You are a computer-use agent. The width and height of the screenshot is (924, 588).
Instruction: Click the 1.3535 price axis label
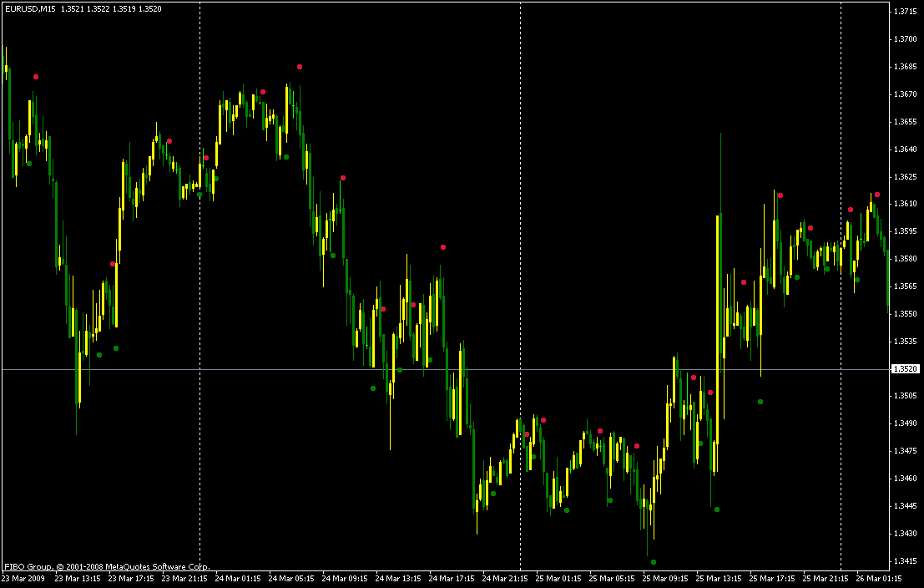[x=905, y=341]
